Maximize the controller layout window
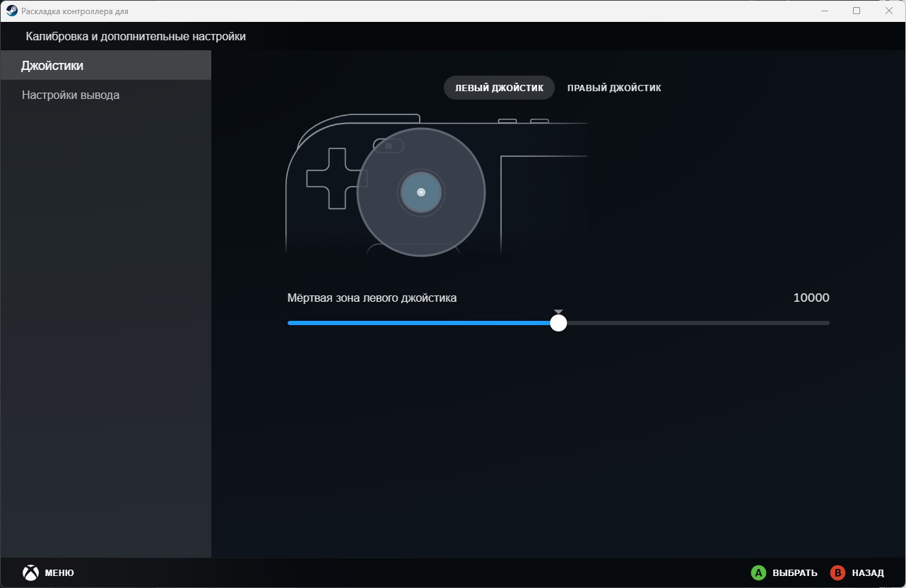906x588 pixels. (x=857, y=11)
